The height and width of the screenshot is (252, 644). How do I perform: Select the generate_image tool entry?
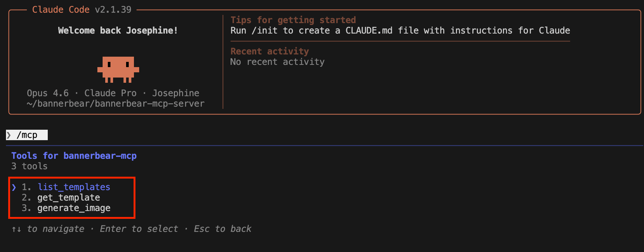click(x=73, y=208)
